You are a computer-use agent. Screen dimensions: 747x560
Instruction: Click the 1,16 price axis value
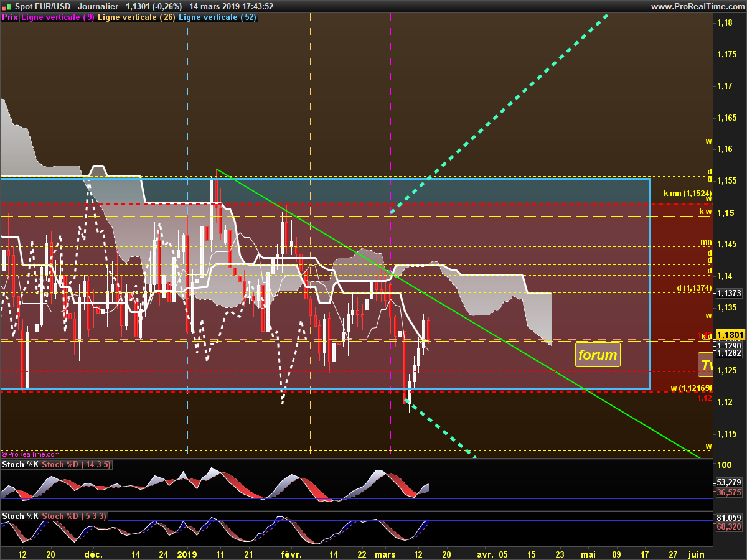(x=725, y=149)
